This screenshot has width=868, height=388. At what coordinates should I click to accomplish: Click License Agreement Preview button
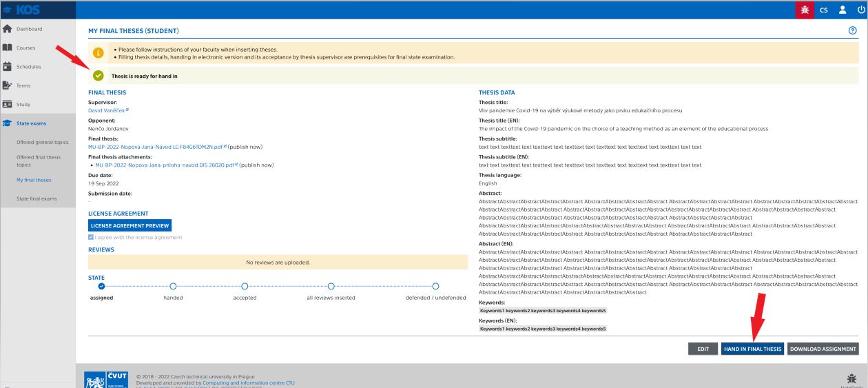coord(130,225)
